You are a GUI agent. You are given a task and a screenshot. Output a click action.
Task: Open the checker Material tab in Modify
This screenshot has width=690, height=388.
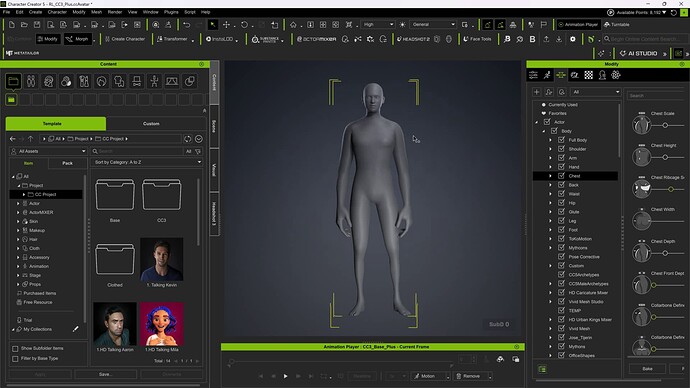(x=588, y=75)
